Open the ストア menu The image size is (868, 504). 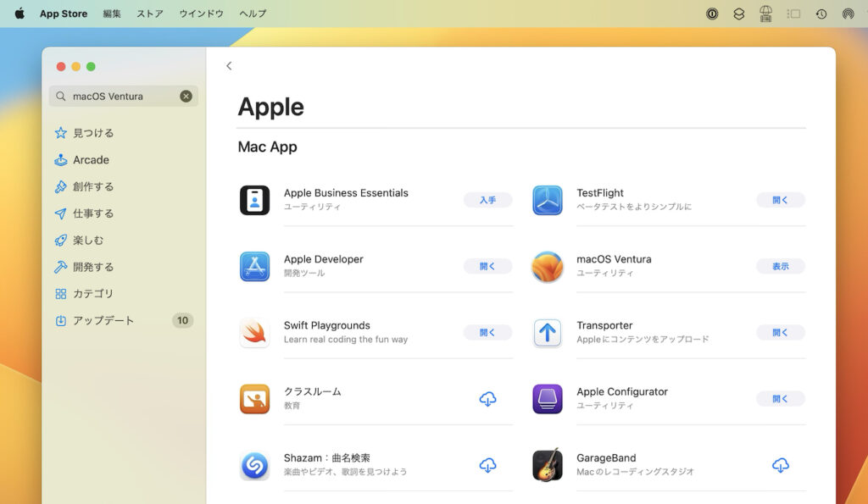pos(149,14)
